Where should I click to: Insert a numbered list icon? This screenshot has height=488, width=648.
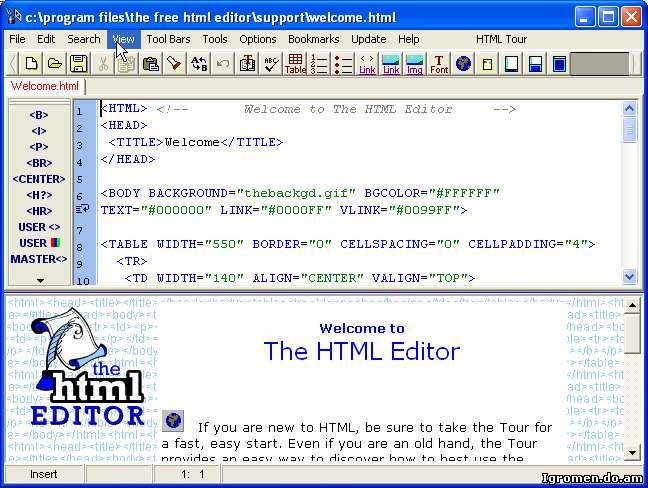(x=319, y=64)
